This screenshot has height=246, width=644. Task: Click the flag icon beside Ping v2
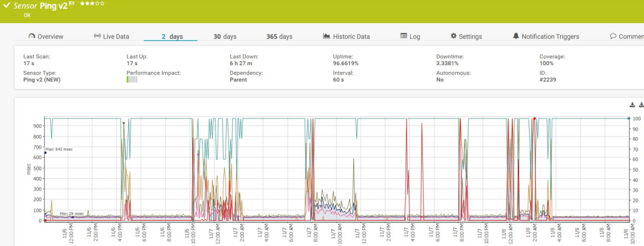[x=72, y=3]
